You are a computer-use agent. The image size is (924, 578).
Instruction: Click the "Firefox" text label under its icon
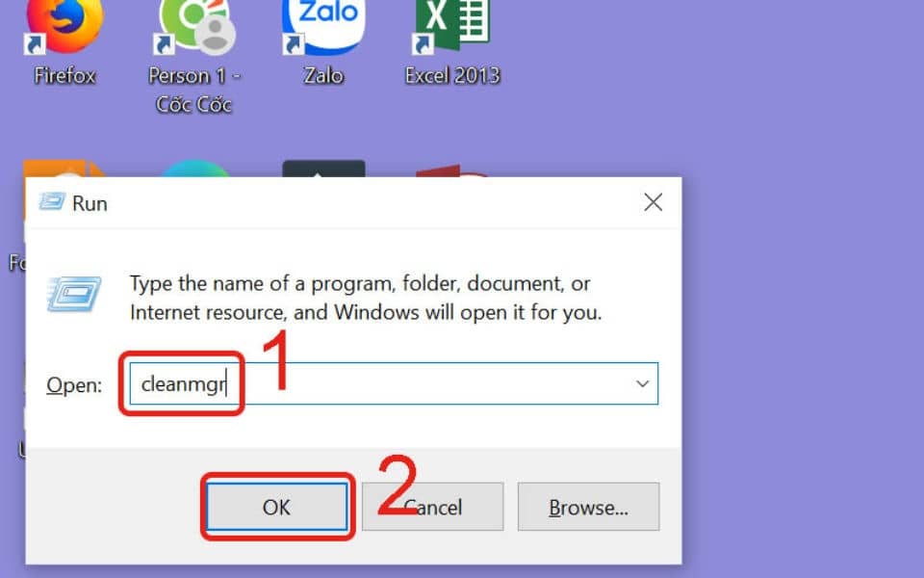[x=64, y=75]
